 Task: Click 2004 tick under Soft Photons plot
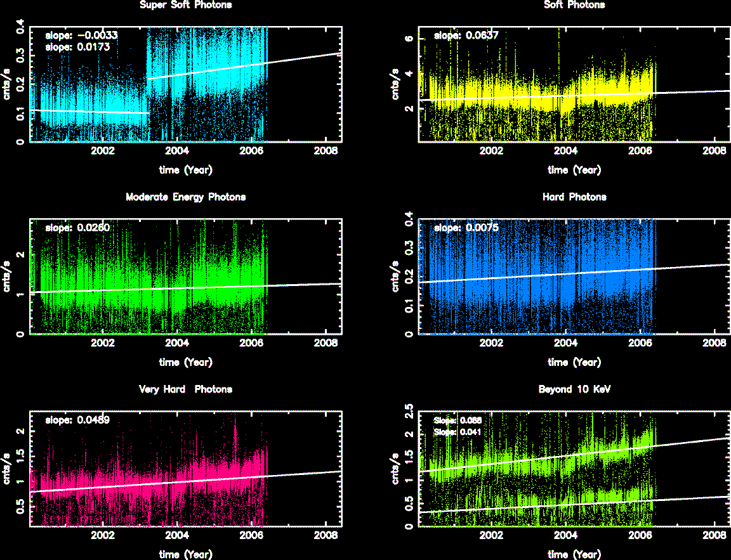point(565,152)
